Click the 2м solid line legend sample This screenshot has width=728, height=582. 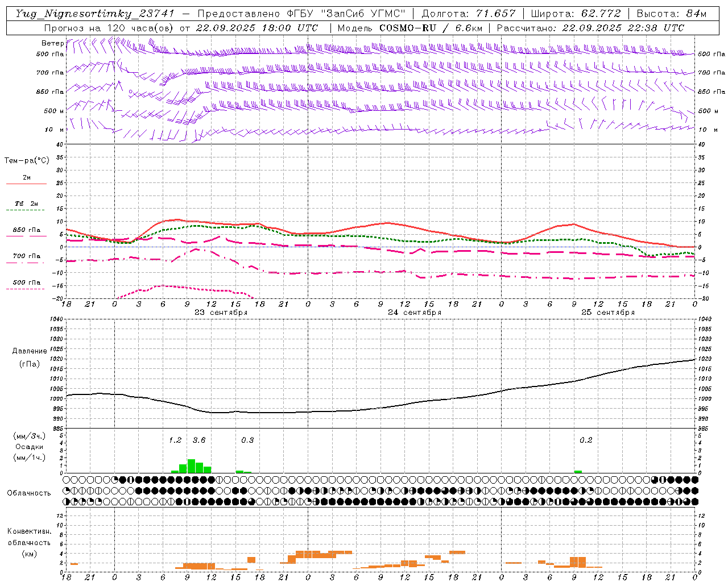(x=26, y=184)
